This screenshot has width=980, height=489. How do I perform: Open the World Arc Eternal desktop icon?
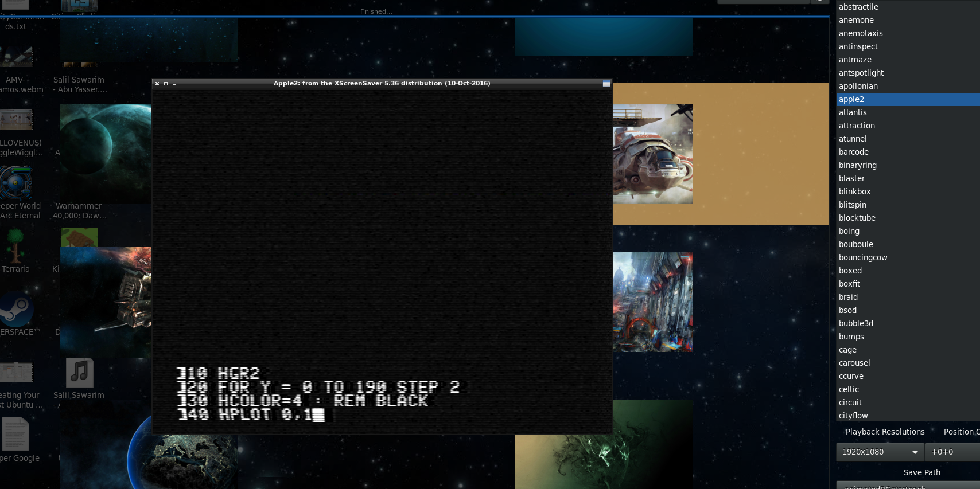16,182
